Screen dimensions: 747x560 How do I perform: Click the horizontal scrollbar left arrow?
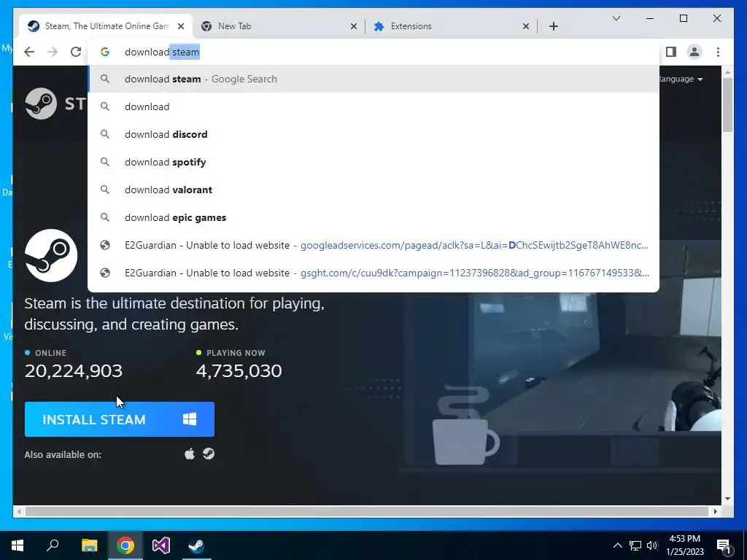19,511
